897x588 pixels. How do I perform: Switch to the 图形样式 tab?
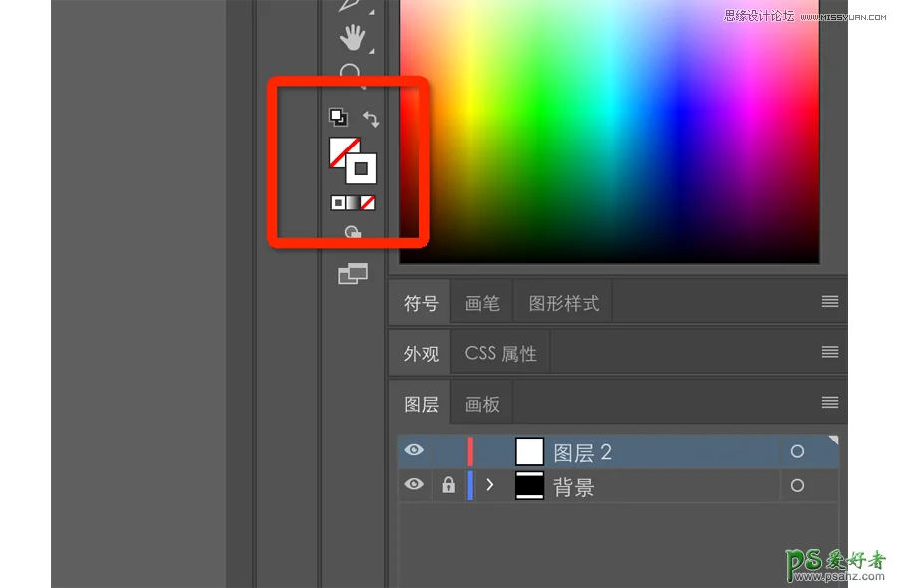click(x=563, y=303)
